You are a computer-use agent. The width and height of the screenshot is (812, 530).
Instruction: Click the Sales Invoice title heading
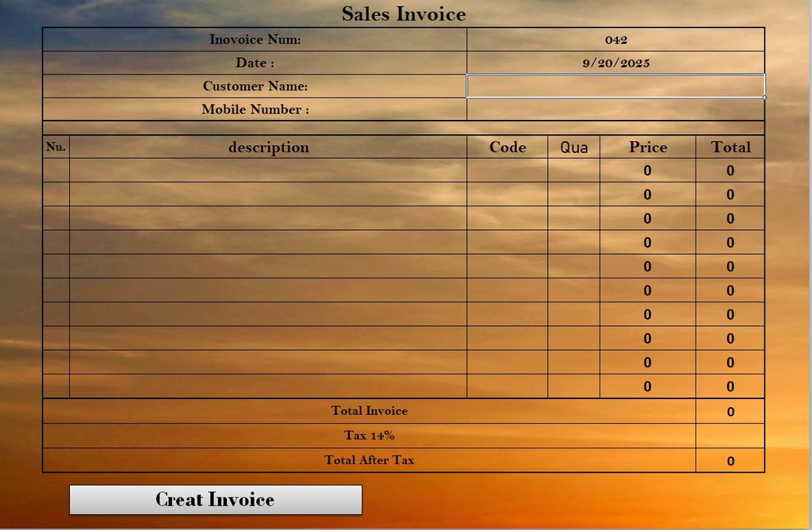point(404,13)
